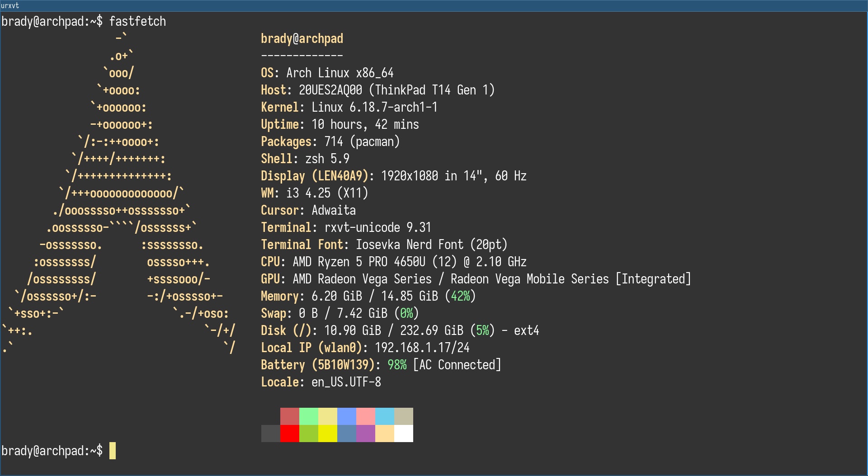Click the muted red swatch in the top palette row
This screenshot has height=476, width=868.
[x=290, y=416]
